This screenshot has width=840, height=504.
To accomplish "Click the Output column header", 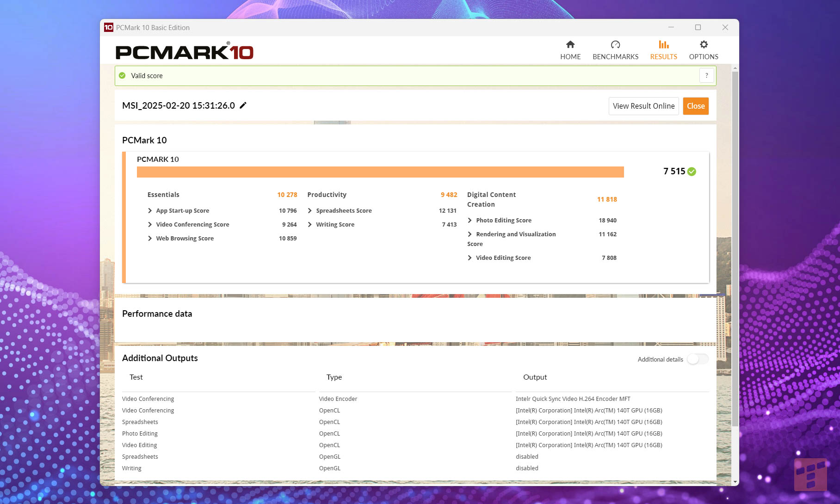I will point(535,377).
